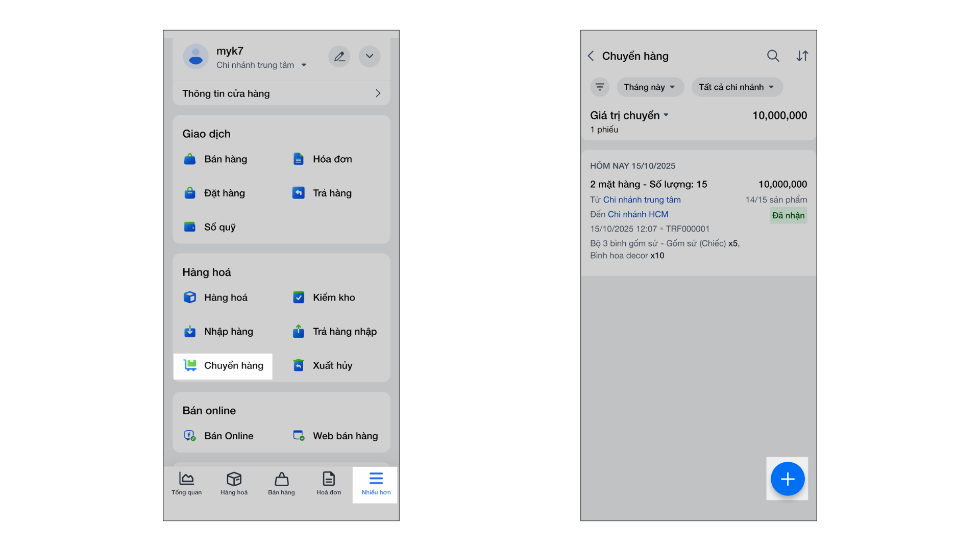Open transfer record TRF000001
This screenshot has width=980, height=551.
[x=688, y=229]
